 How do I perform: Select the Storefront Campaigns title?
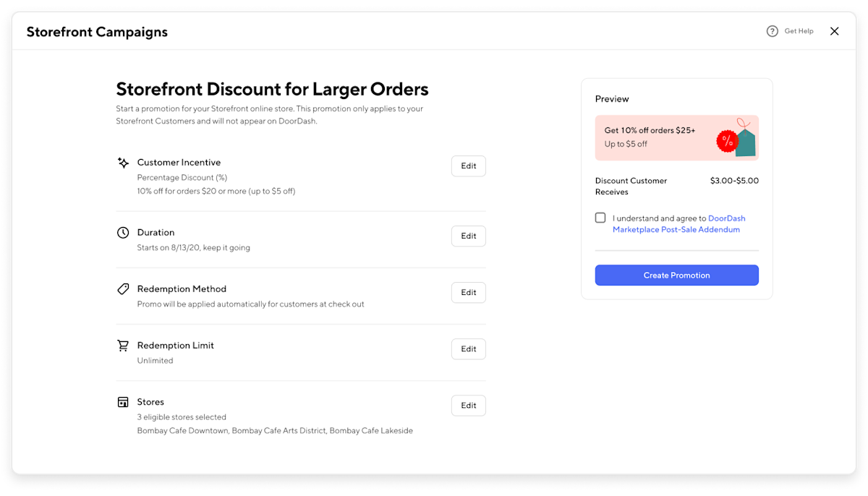96,32
